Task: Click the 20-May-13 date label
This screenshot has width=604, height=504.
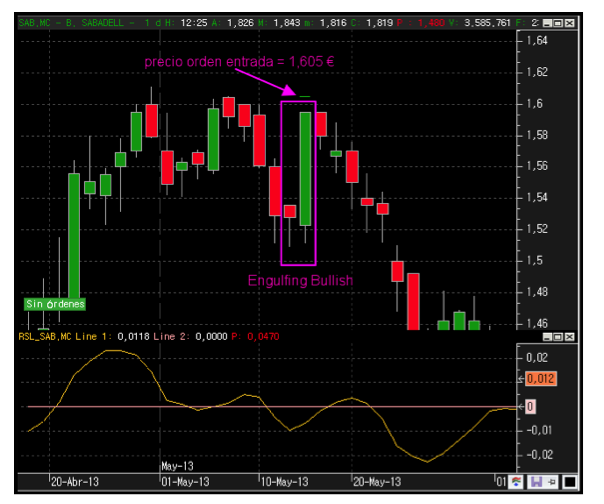Action: (377, 482)
